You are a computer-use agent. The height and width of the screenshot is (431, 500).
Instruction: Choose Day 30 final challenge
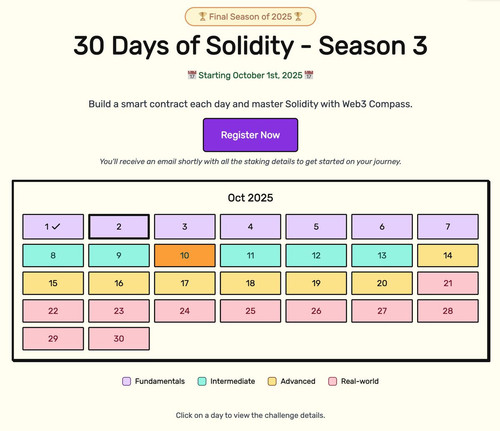[x=119, y=339]
